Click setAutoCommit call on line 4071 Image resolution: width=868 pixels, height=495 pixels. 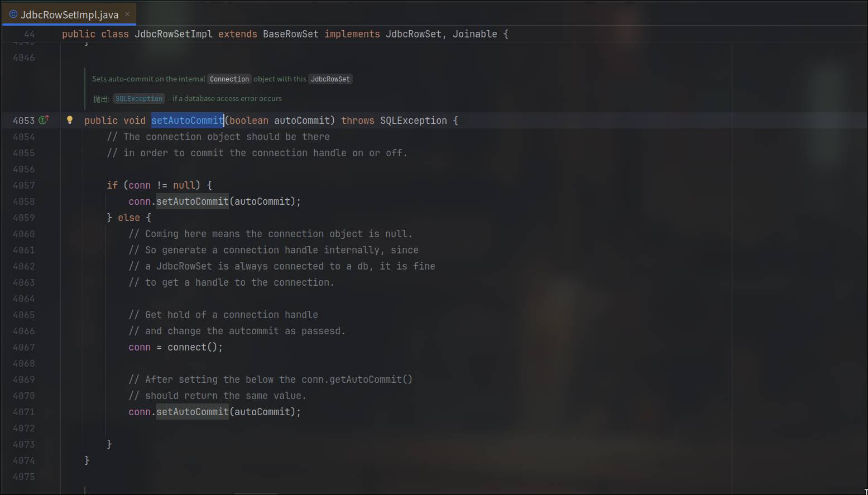point(192,412)
